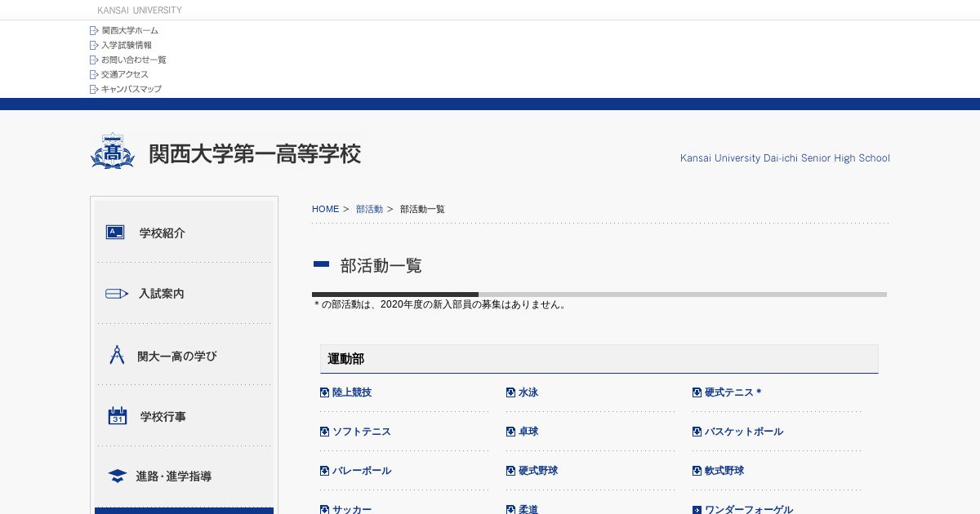Click the Kansai University Dai-ichi Senior High School text
This screenshot has height=514, width=980.
pos(785,158)
